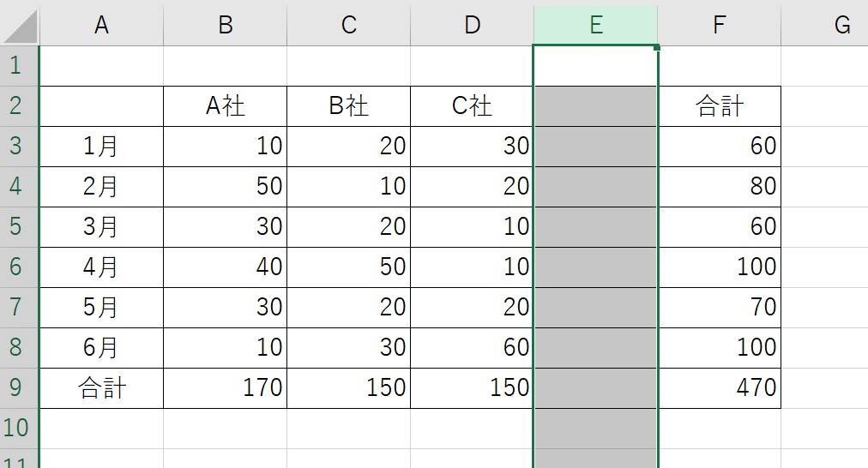This screenshot has width=868, height=468.
Task: Click column C header
Action: pos(348,26)
